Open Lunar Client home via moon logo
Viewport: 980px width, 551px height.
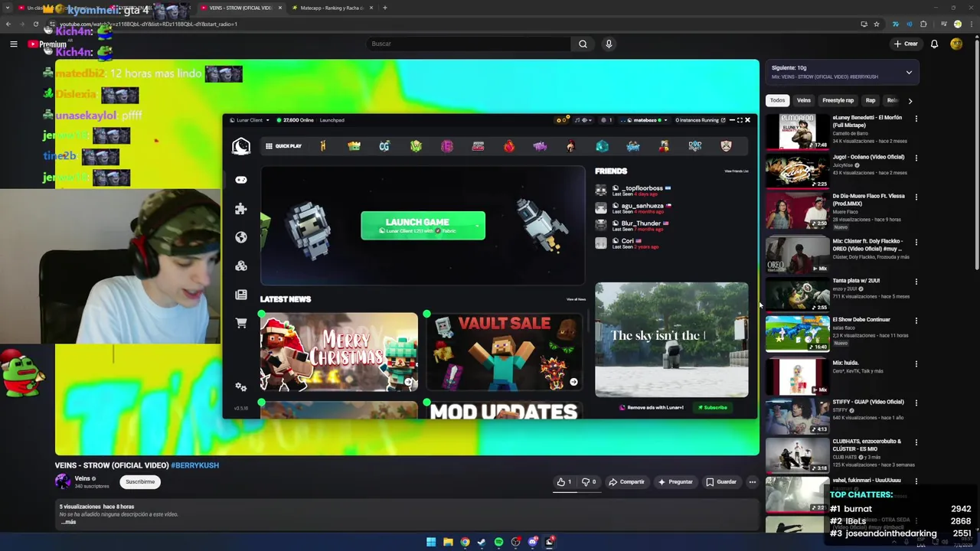[x=241, y=147]
